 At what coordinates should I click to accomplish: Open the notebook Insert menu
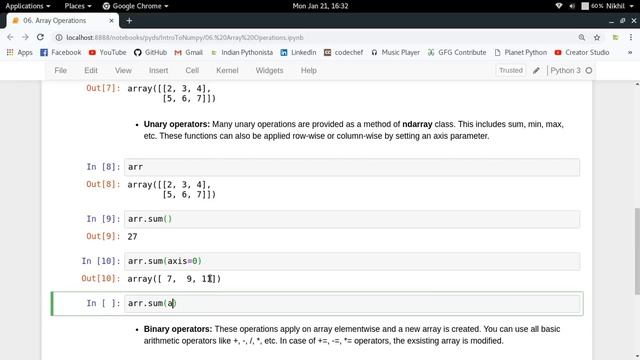(158, 70)
